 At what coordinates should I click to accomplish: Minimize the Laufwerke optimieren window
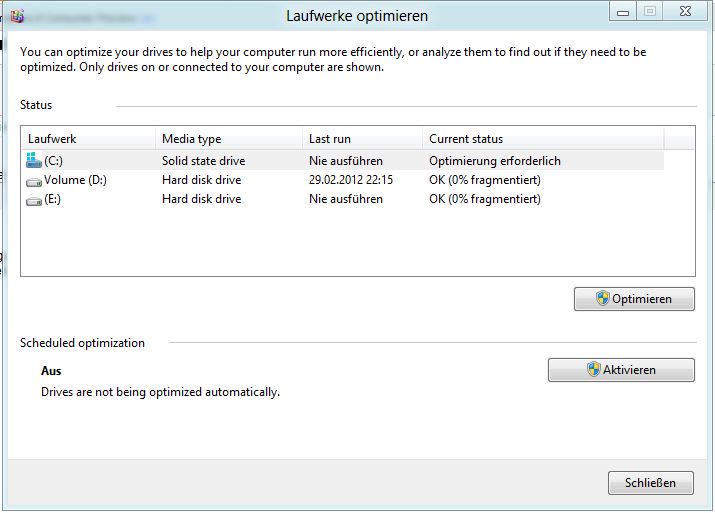point(623,12)
